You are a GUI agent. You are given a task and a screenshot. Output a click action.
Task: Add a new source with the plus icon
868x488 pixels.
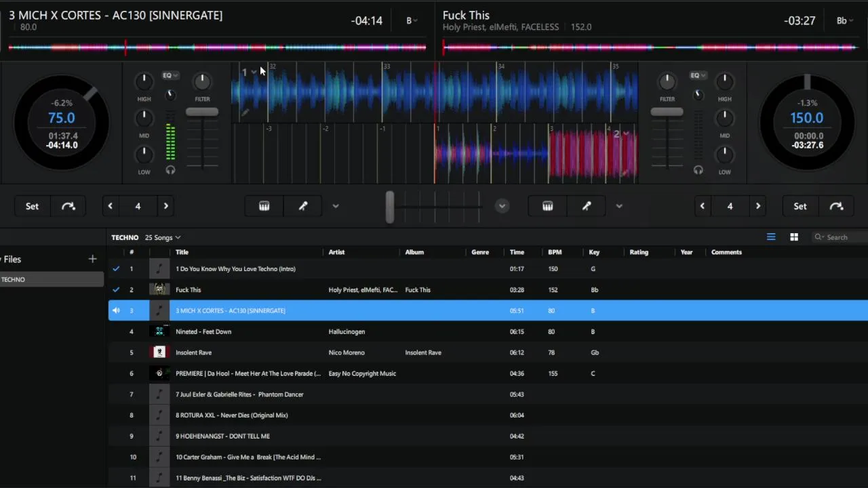(92, 259)
